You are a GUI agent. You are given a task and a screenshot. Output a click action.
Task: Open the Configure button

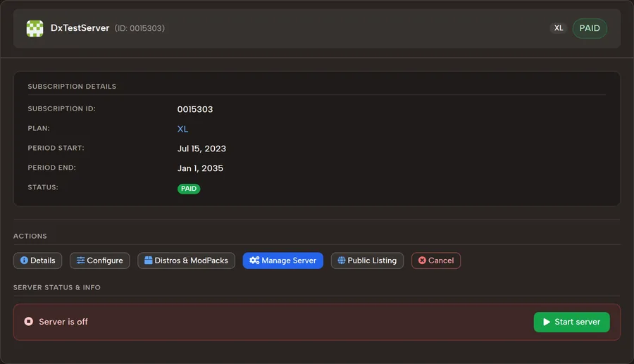coord(100,261)
